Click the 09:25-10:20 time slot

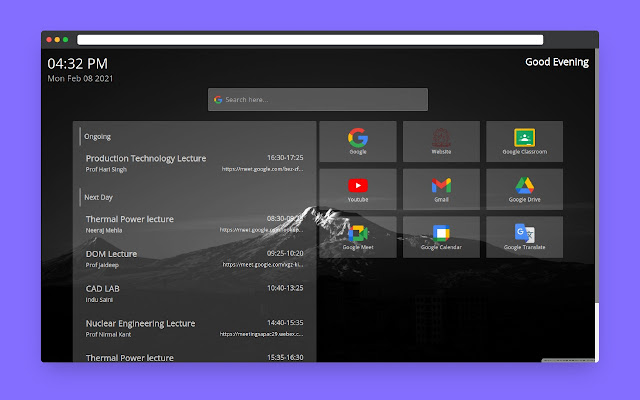tap(285, 253)
